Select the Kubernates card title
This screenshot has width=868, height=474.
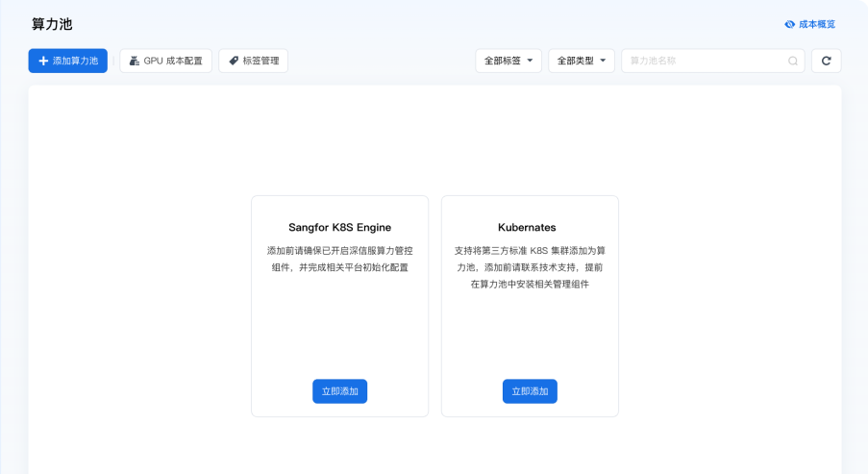coord(527,228)
